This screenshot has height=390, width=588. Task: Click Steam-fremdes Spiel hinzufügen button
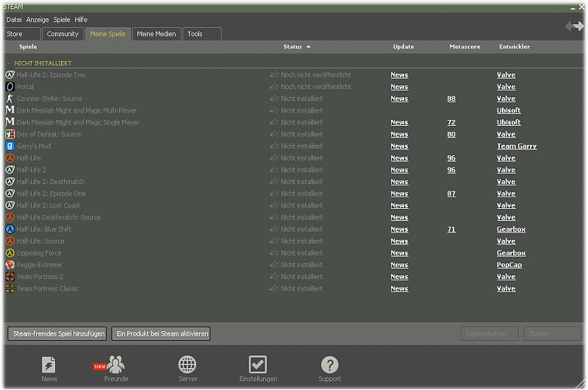[58, 334]
